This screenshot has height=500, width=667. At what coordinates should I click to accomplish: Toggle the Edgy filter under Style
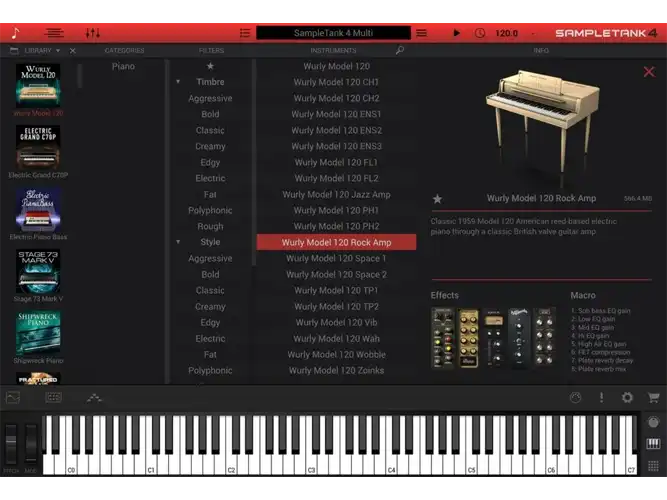[x=210, y=323]
